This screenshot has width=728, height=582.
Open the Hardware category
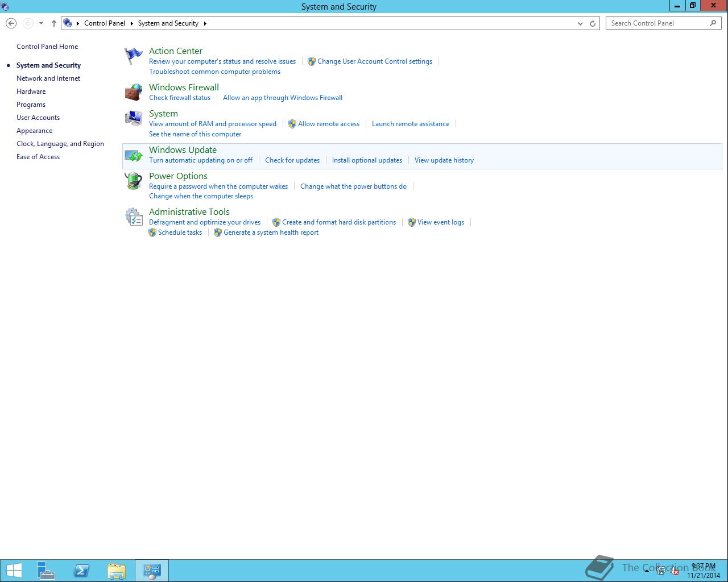coord(31,92)
